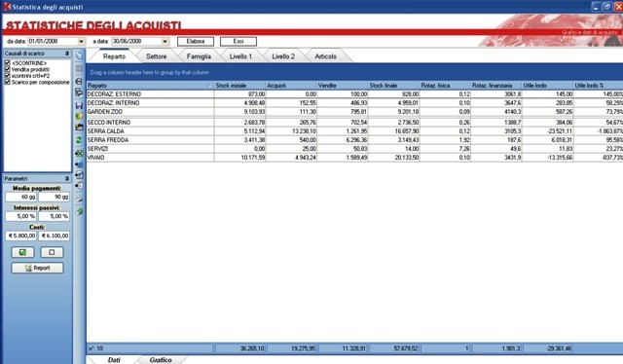
Task: Select the SERRA CALDA table row
Action: (354, 131)
